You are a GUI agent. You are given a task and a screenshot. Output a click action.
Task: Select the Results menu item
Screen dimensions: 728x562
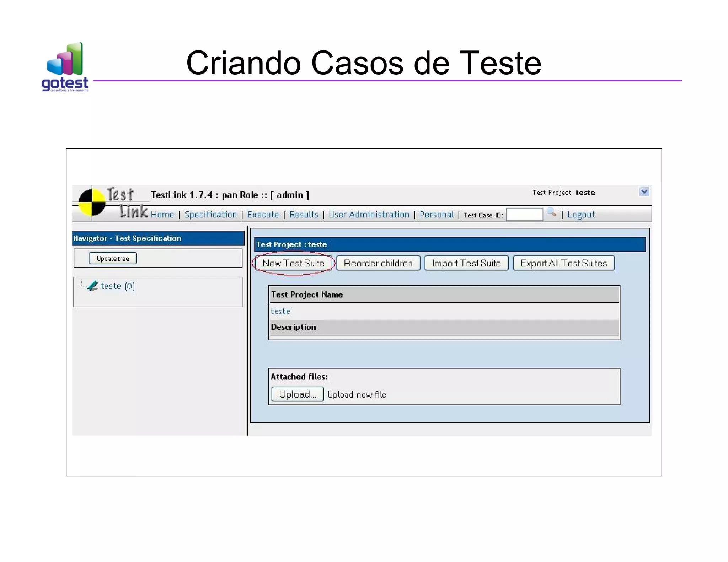(x=304, y=215)
